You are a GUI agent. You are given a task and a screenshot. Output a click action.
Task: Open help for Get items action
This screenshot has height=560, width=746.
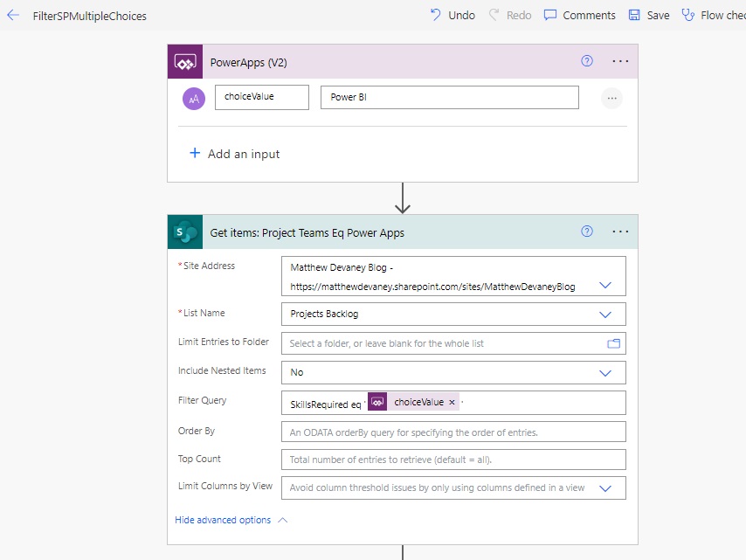tap(587, 232)
